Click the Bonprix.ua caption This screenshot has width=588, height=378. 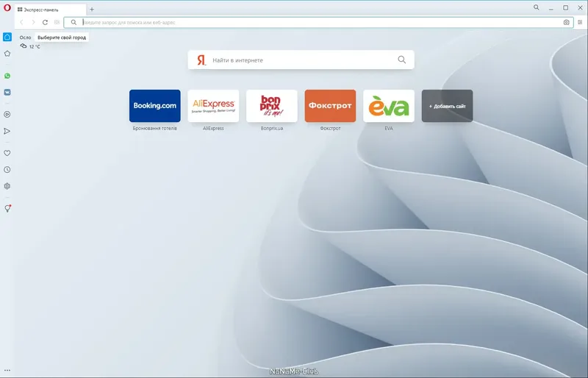[x=272, y=129]
